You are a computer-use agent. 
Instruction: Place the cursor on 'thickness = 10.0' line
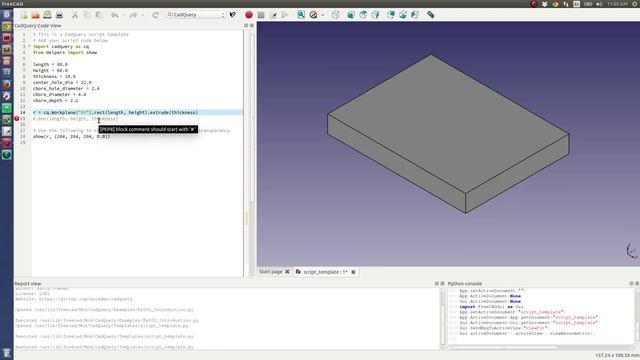(54, 76)
